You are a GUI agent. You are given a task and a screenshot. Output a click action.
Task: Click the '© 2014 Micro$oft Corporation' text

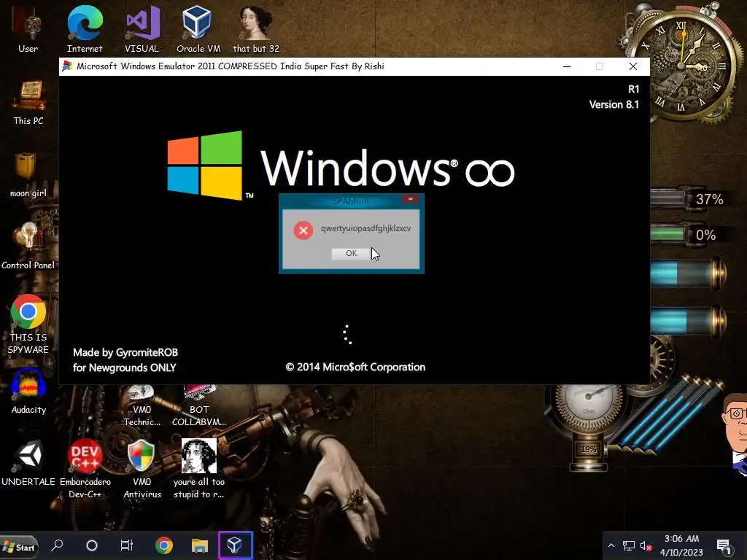pyautogui.click(x=355, y=367)
